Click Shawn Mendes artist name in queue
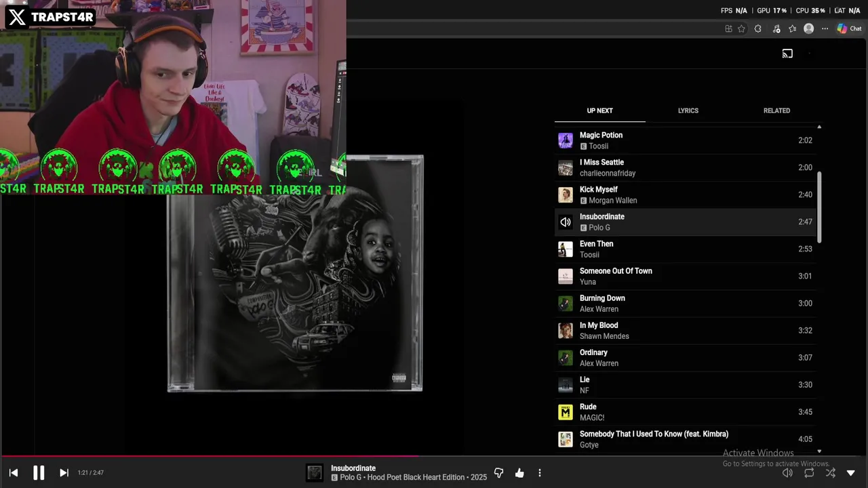Screen dimensions: 868x488 click(x=604, y=336)
